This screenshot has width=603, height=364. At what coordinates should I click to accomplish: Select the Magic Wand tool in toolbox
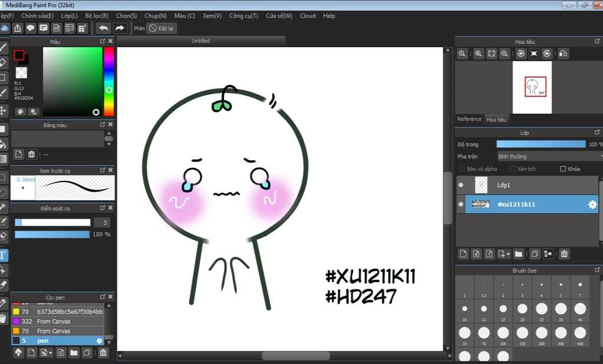pyautogui.click(x=3, y=207)
